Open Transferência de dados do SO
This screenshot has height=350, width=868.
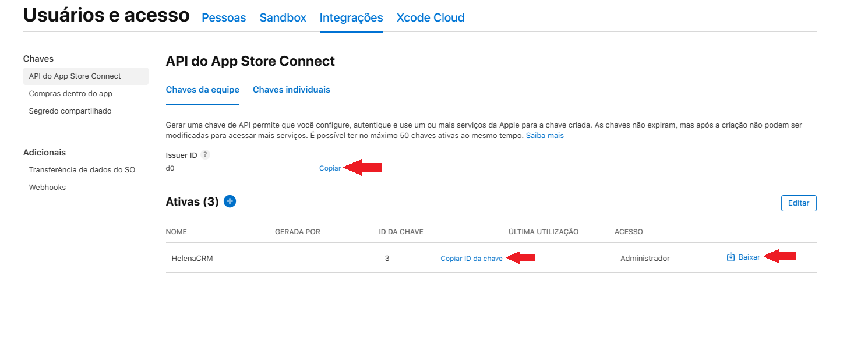pyautogui.click(x=82, y=170)
